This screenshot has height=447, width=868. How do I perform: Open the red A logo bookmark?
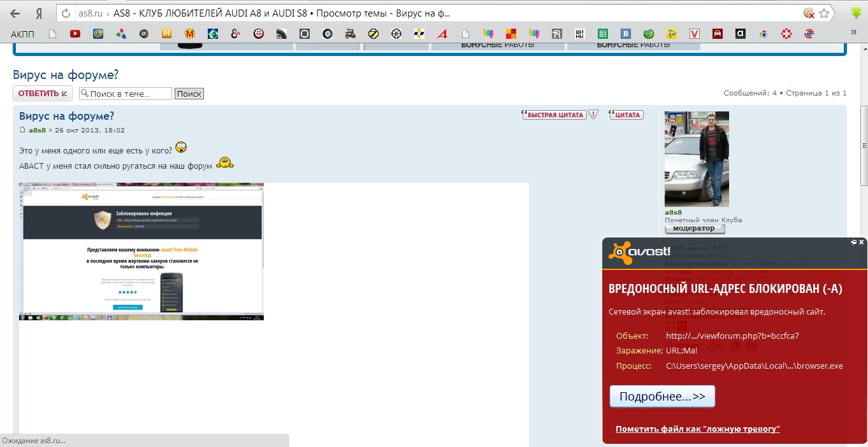coord(442,34)
